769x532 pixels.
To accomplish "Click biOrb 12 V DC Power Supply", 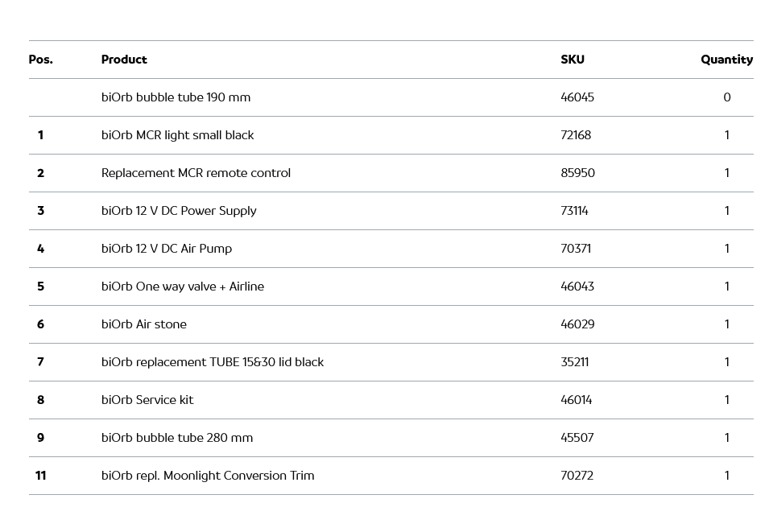I will coord(179,211).
